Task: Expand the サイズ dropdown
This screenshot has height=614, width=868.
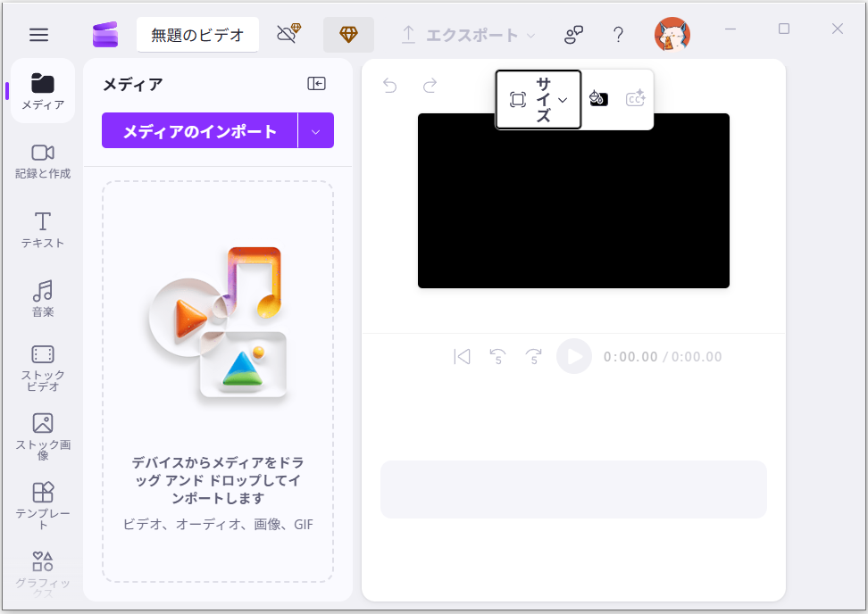Action: tap(563, 98)
